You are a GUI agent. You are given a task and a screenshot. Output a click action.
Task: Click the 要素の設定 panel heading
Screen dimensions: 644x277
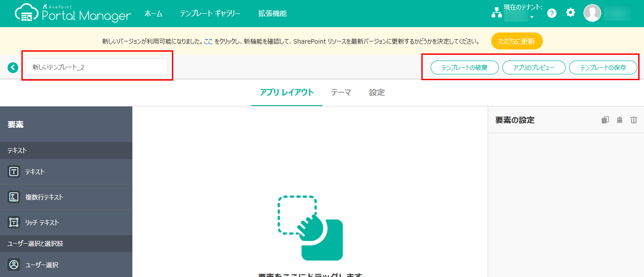coord(515,120)
